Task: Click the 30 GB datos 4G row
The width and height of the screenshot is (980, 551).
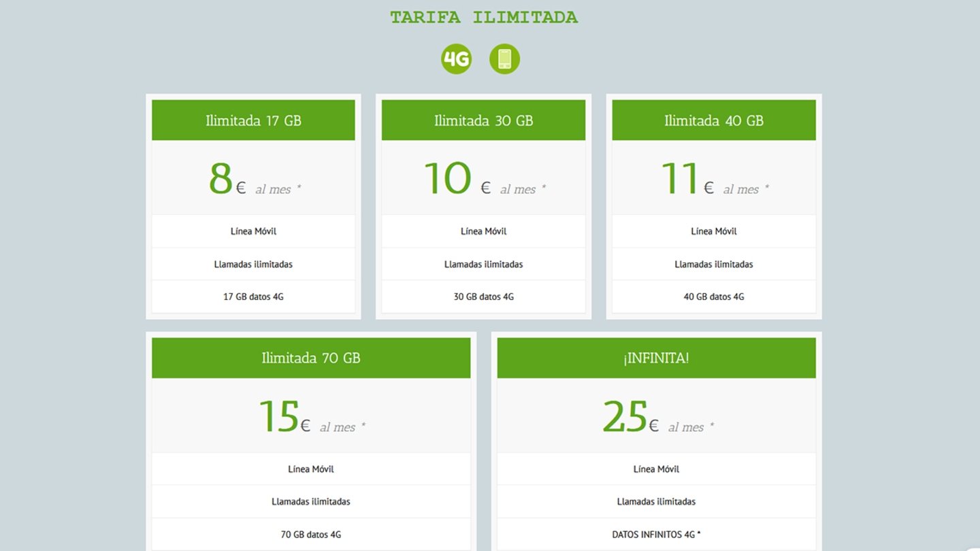Action: [x=483, y=297]
